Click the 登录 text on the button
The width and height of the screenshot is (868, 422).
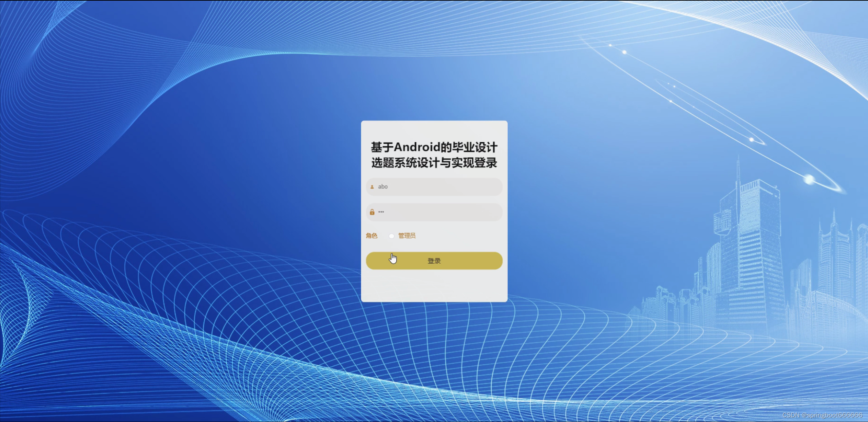(434, 261)
